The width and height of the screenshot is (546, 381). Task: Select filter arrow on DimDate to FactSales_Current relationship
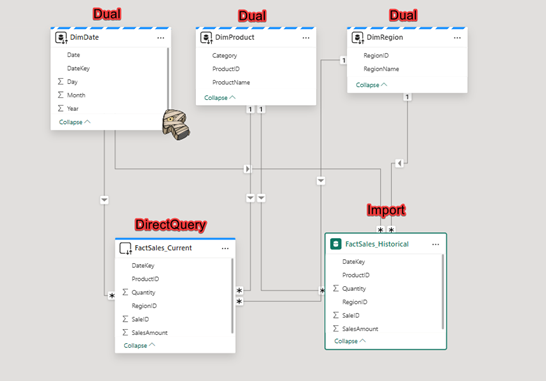pos(104,200)
